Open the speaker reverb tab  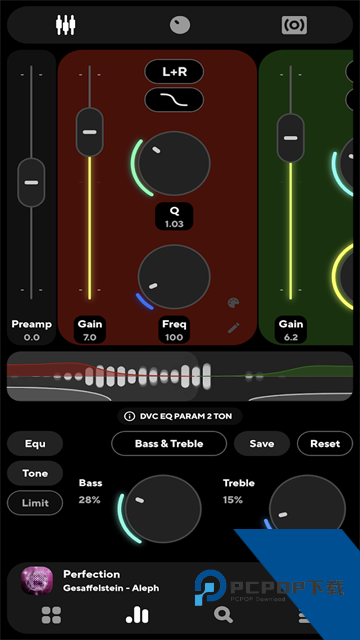(294, 25)
